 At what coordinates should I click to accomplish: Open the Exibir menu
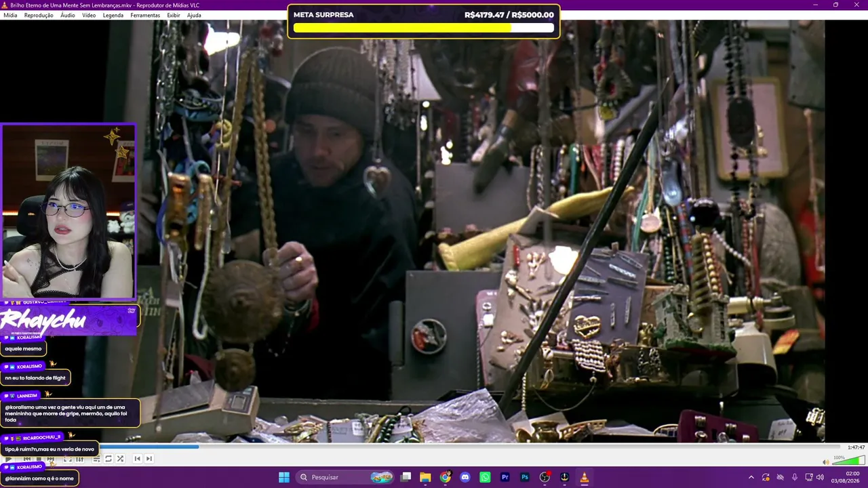174,15
